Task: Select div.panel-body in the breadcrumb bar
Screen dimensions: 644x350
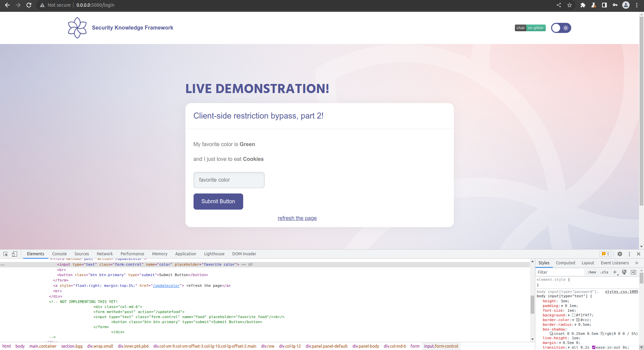Action: tap(366, 346)
